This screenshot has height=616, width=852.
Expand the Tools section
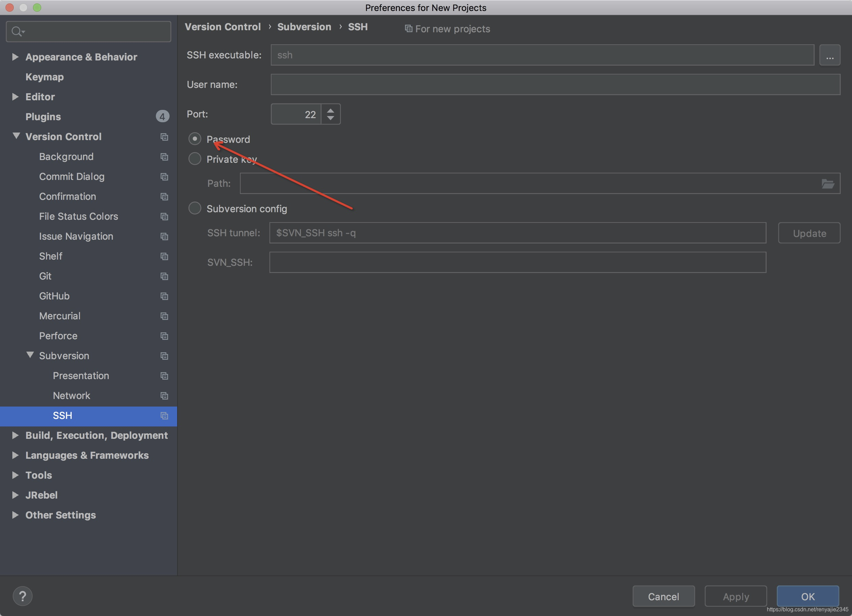(x=15, y=475)
